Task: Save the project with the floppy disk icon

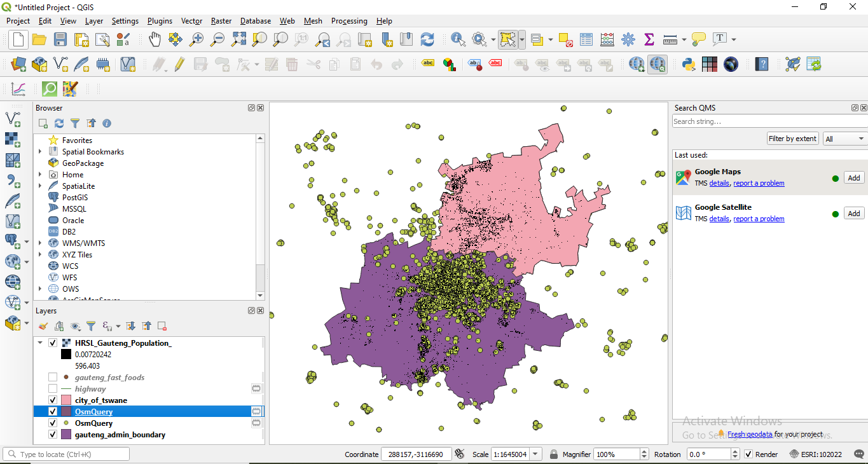Action: pos(60,39)
